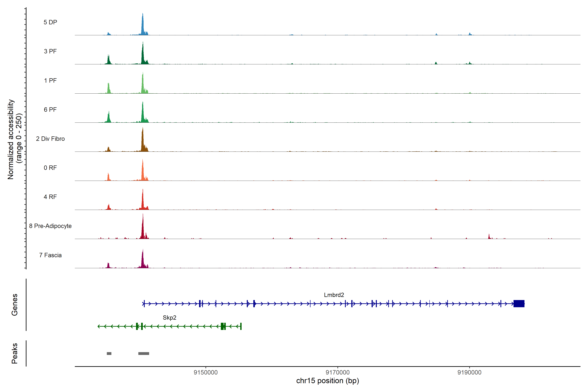This screenshot has width=588, height=392.
Task: Select the 8 Pre-Adipocyte track label
Action: 50,226
